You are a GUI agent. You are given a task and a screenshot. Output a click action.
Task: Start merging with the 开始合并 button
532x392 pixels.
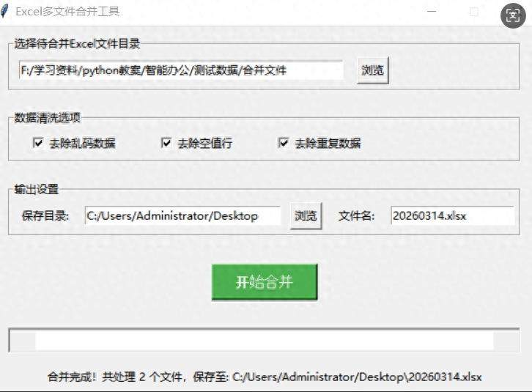tap(265, 282)
